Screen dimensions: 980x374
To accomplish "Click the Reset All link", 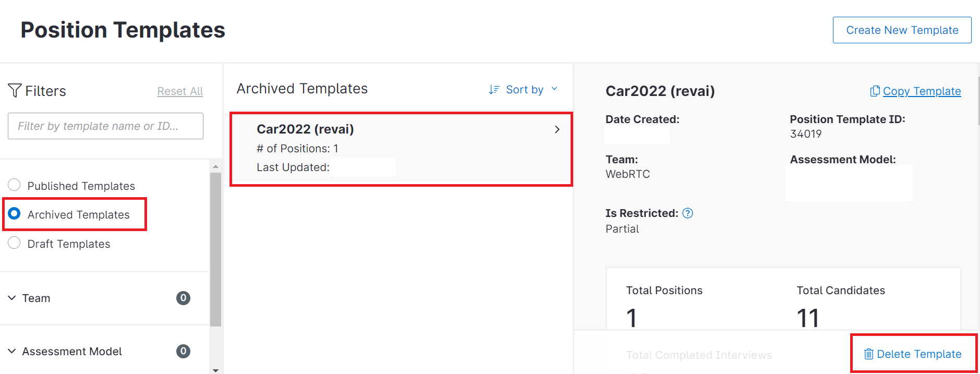I will point(180,91).
